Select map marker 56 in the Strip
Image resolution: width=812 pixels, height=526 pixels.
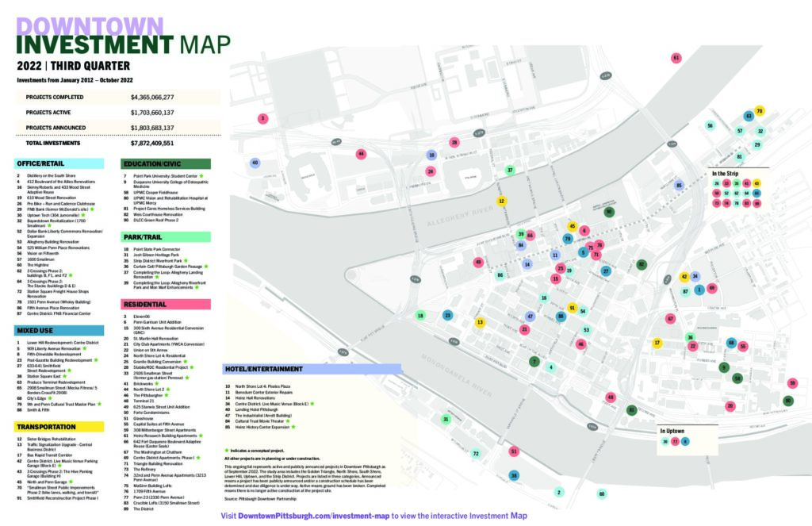(x=710, y=125)
